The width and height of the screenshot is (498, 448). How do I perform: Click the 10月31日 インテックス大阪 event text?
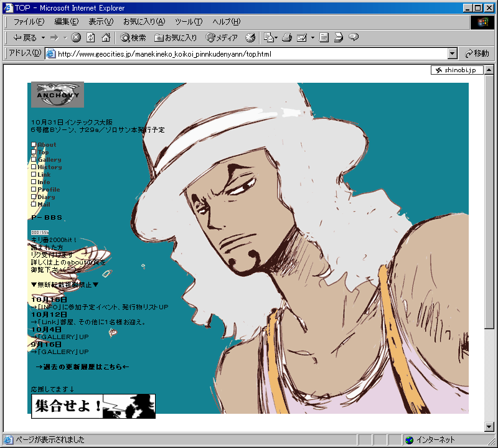point(72,122)
